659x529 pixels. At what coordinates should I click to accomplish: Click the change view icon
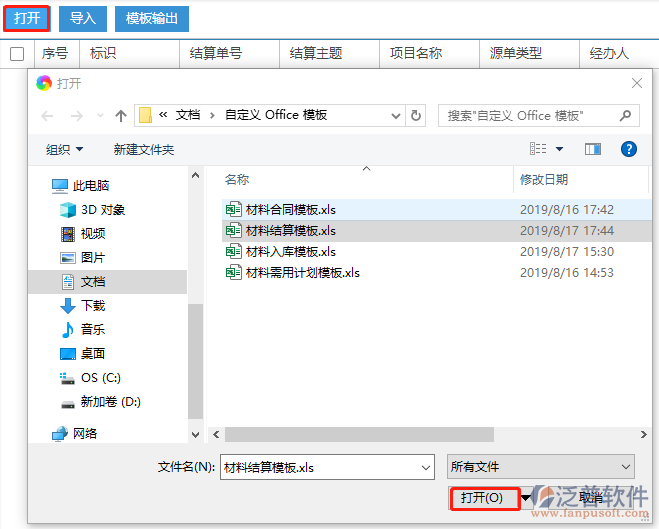tap(538, 149)
